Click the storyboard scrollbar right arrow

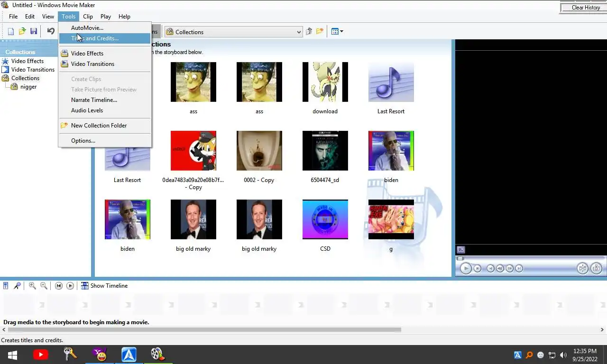click(x=603, y=329)
